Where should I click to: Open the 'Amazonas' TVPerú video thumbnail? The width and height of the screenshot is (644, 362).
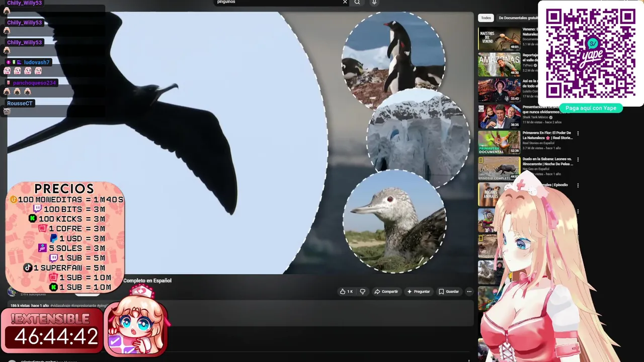click(499, 64)
